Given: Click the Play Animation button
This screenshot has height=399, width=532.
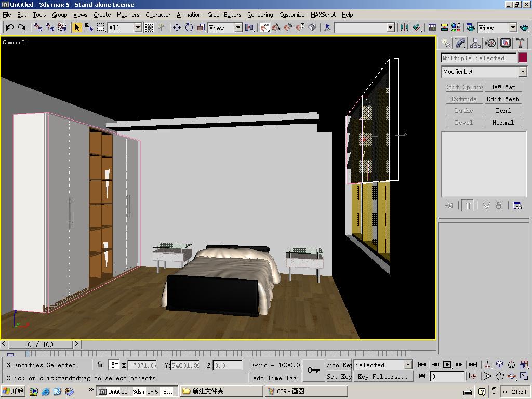Looking at the screenshot, I should pyautogui.click(x=447, y=364).
